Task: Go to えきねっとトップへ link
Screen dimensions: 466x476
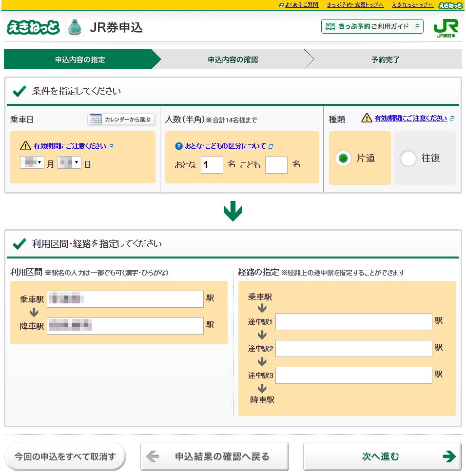Action: [412, 5]
